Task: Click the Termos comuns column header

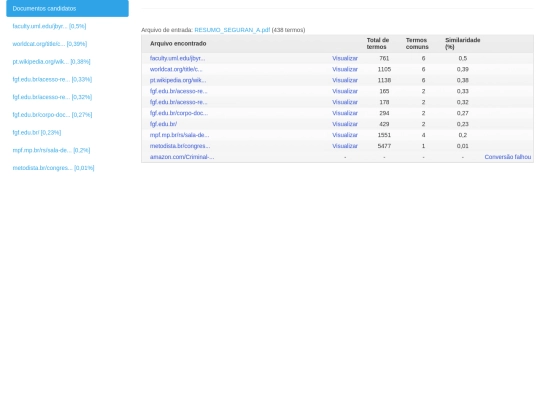Action: coord(417,43)
